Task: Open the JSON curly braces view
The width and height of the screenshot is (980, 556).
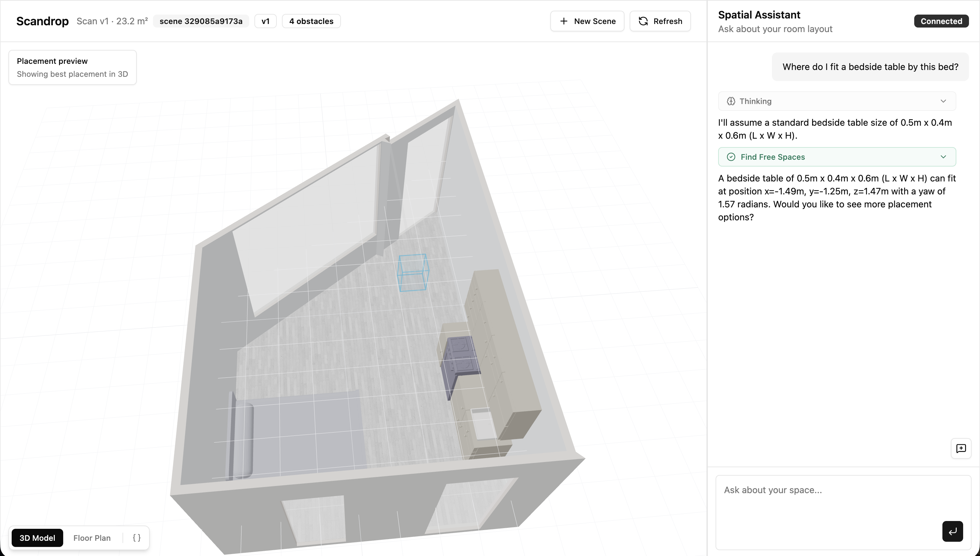Action: point(136,538)
